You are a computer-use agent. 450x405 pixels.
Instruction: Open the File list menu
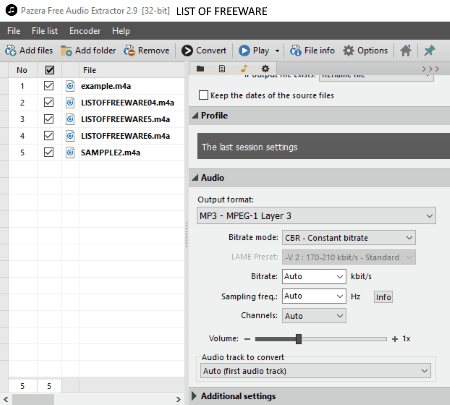coord(45,31)
